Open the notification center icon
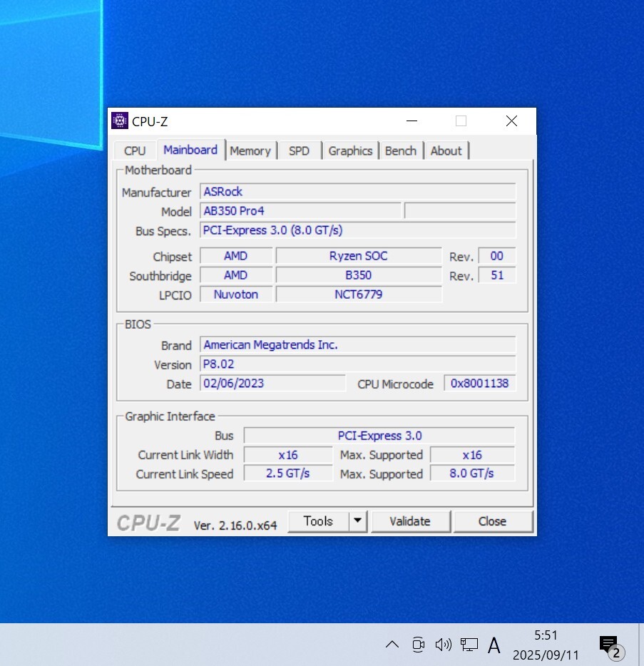 pyautogui.click(x=612, y=647)
